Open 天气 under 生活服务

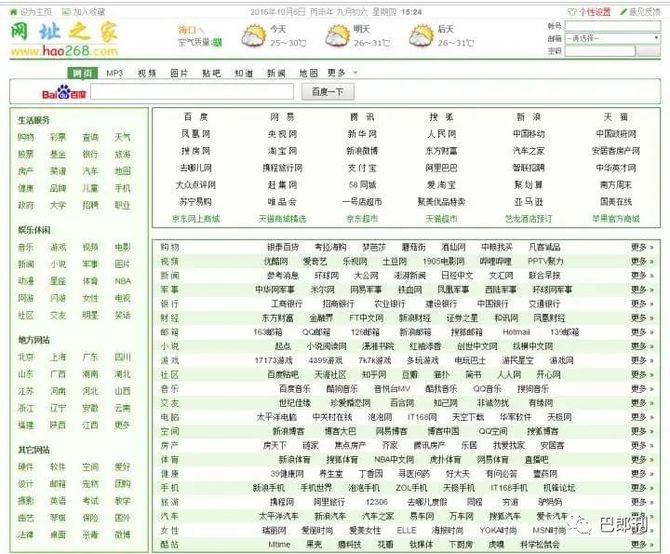122,137
